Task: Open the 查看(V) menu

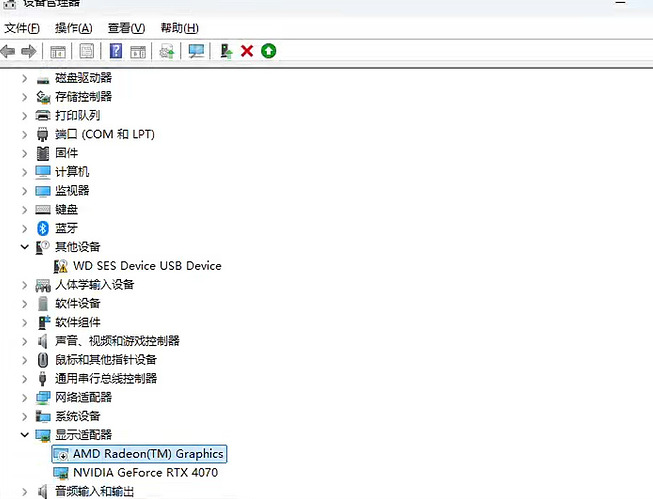Action: (126, 28)
